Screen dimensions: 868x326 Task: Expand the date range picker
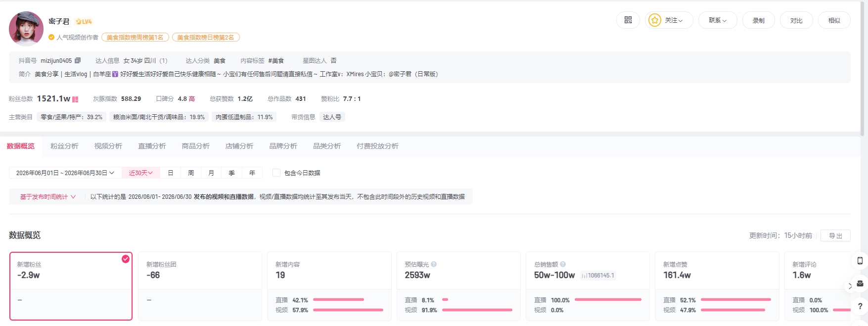click(x=65, y=173)
